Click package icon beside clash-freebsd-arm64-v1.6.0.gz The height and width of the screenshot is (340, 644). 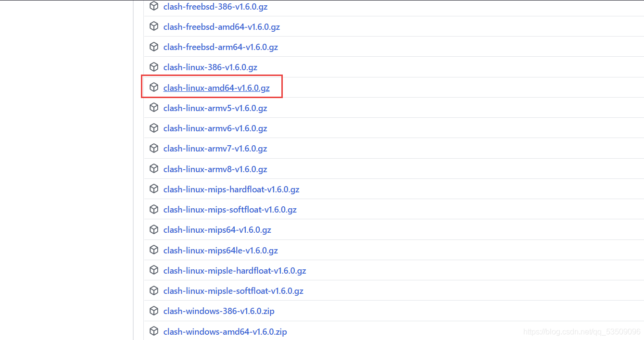click(154, 47)
